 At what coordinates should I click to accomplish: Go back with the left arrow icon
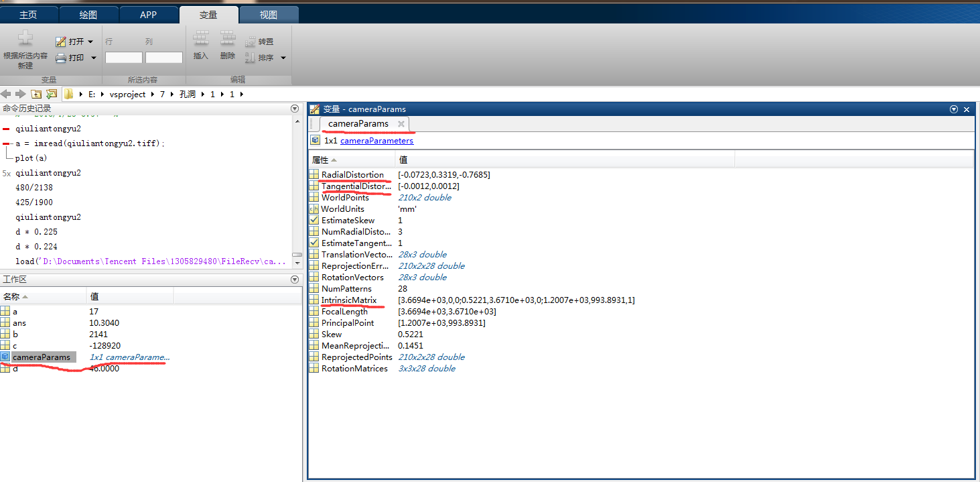(x=6, y=94)
